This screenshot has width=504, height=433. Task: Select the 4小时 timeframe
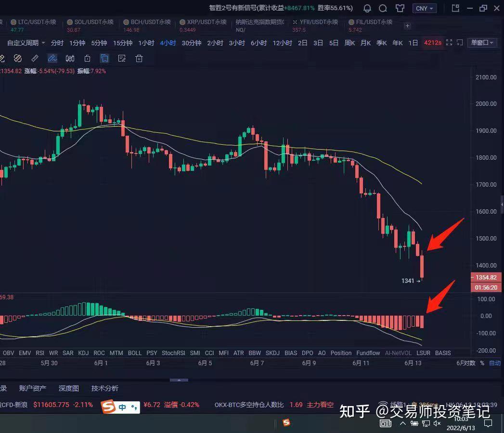[x=168, y=43]
